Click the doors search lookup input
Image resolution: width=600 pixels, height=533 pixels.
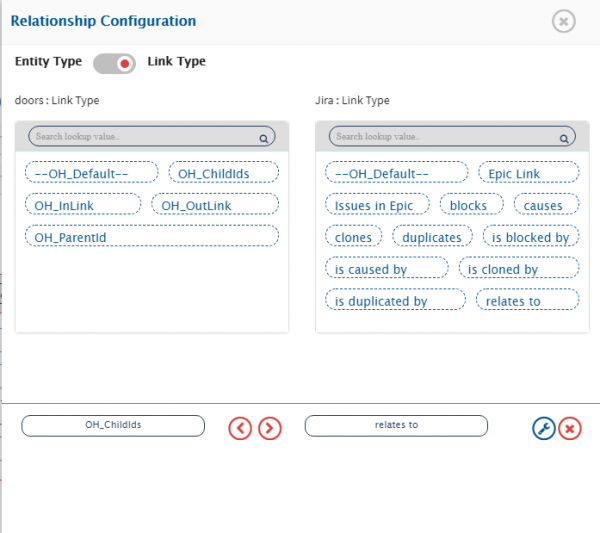pyautogui.click(x=140, y=137)
